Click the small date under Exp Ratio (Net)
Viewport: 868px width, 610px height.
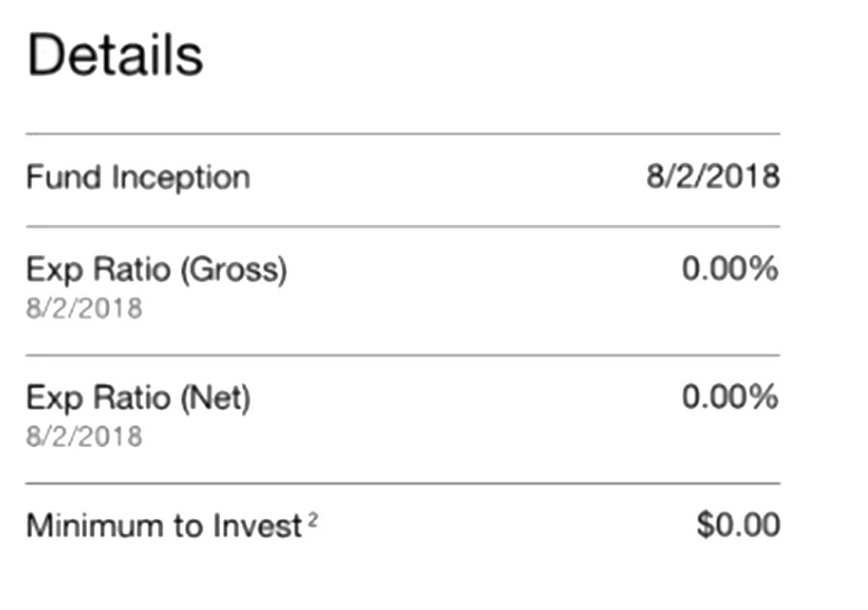pyautogui.click(x=84, y=436)
